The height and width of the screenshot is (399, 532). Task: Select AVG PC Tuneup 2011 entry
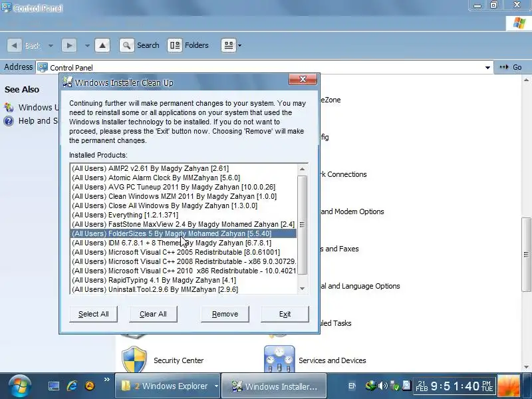pos(184,188)
